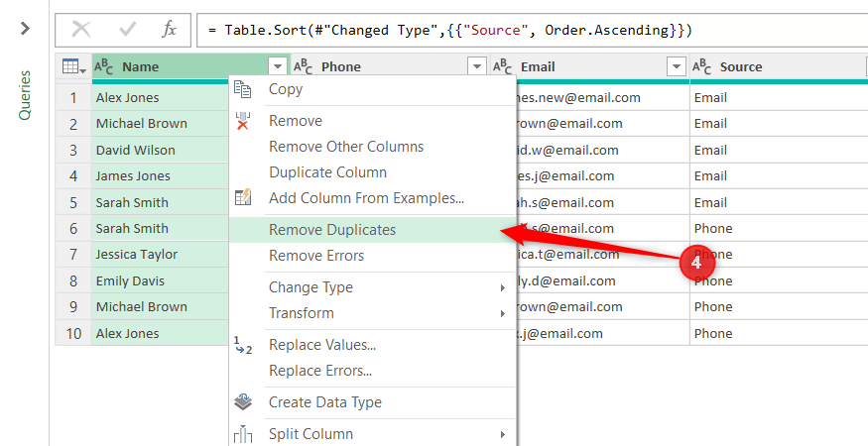Screen dimensions: 868x446
Task: Choose Add Column From Examples
Action: pos(373,198)
